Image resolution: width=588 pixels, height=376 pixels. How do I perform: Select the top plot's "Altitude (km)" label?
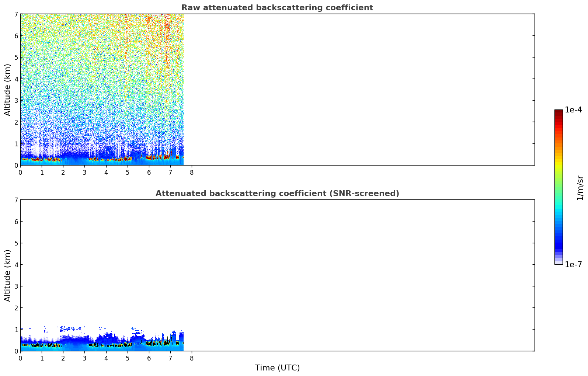tap(8, 90)
